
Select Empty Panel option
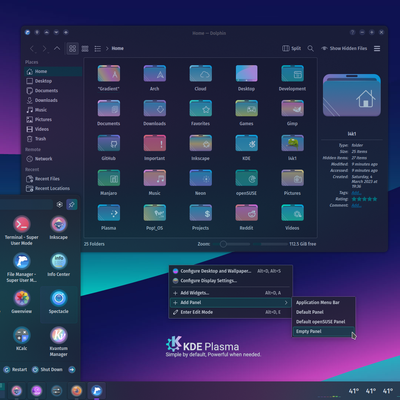click(324, 332)
